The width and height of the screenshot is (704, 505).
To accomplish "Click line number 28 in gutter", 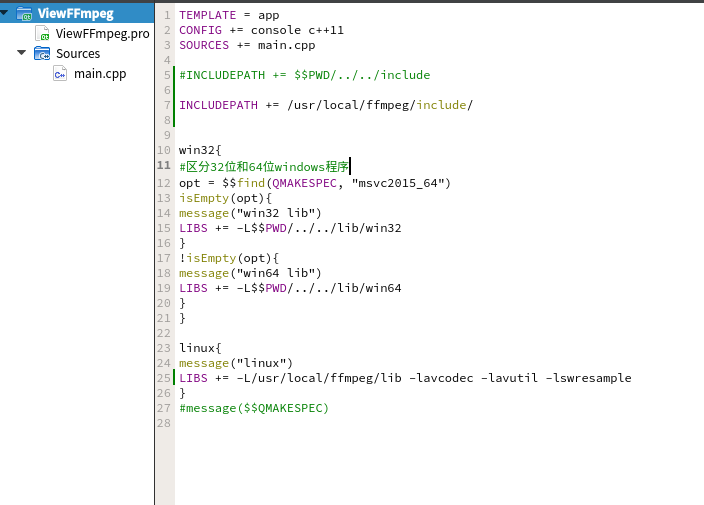I will (164, 423).
